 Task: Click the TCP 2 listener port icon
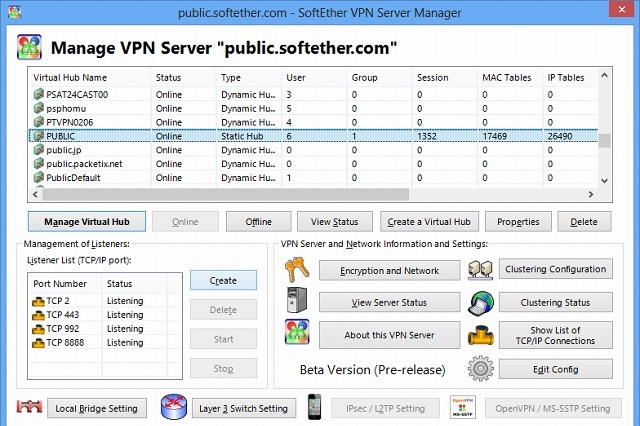click(38, 302)
